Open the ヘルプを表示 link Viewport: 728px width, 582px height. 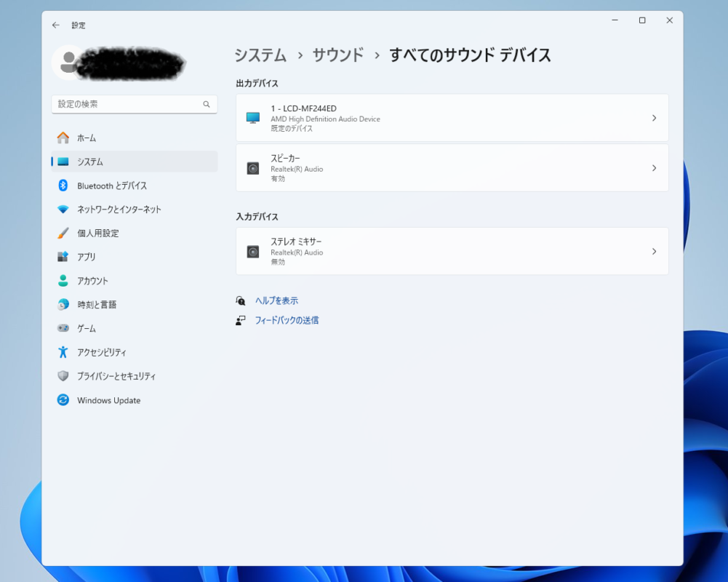[x=276, y=300]
